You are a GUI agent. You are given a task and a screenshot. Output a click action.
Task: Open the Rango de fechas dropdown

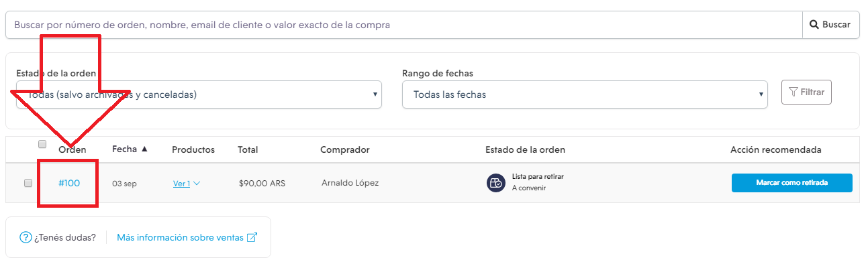click(585, 94)
